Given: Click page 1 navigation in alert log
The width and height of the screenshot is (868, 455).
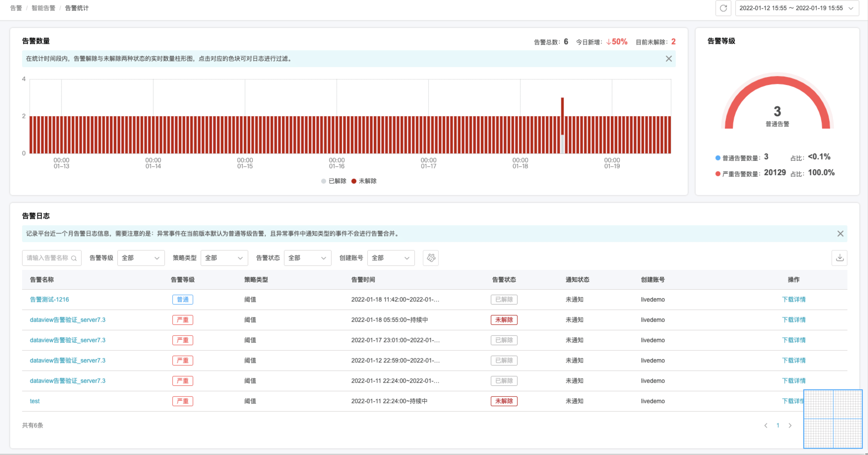Looking at the screenshot, I should point(778,425).
